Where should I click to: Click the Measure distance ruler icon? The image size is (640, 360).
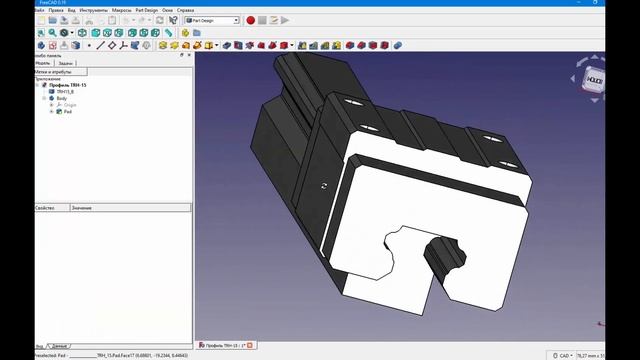pyautogui.click(x=169, y=33)
